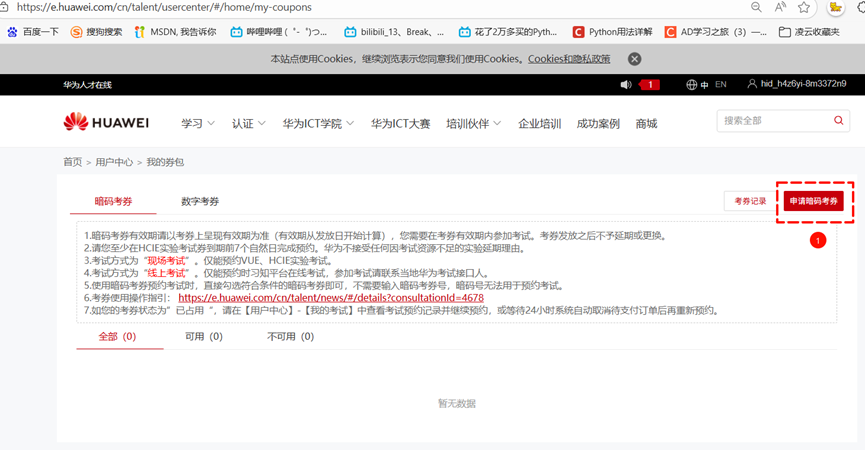Open the 华为ICT大赛 menu item
Viewport: 865px width, 450px height.
401,124
